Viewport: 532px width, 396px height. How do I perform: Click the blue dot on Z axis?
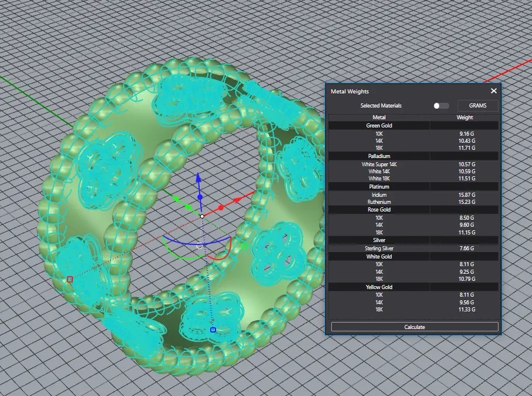(x=200, y=197)
